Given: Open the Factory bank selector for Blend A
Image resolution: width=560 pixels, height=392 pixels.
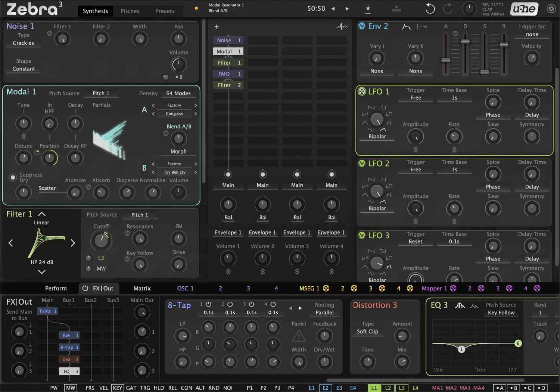Looking at the screenshot, I should click(x=174, y=105).
